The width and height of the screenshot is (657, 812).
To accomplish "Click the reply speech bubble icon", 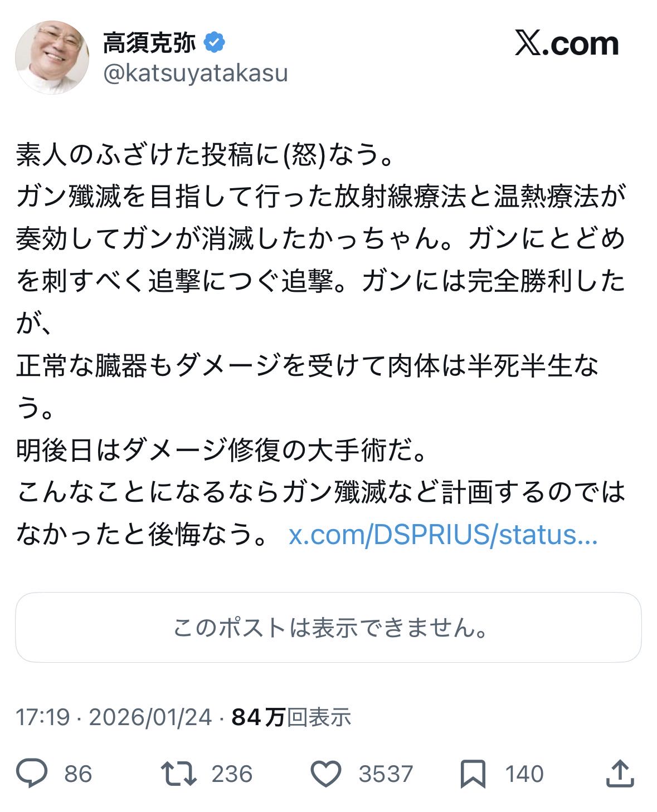I will click(x=32, y=774).
